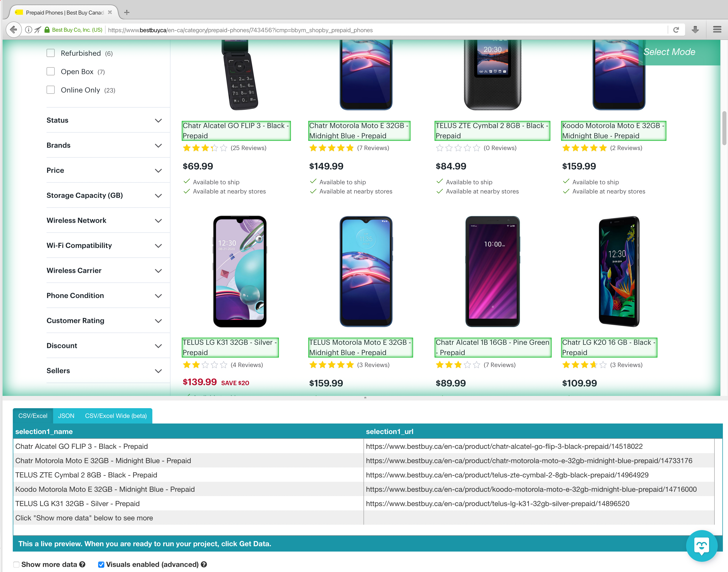Click the CSV/Excel Wide beta tab
This screenshot has height=572, width=728.
(116, 415)
